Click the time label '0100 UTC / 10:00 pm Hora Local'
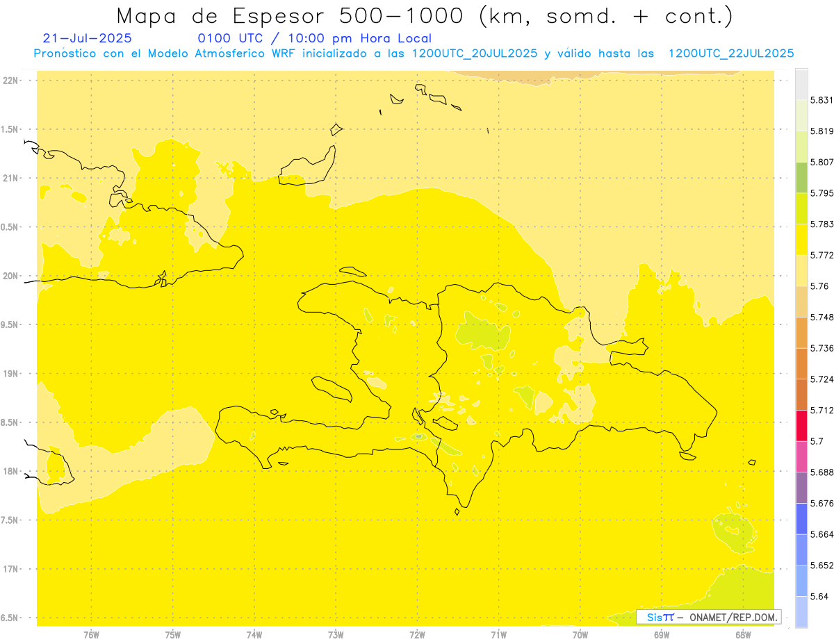Screen dimensions: 834x644 [x=314, y=38]
